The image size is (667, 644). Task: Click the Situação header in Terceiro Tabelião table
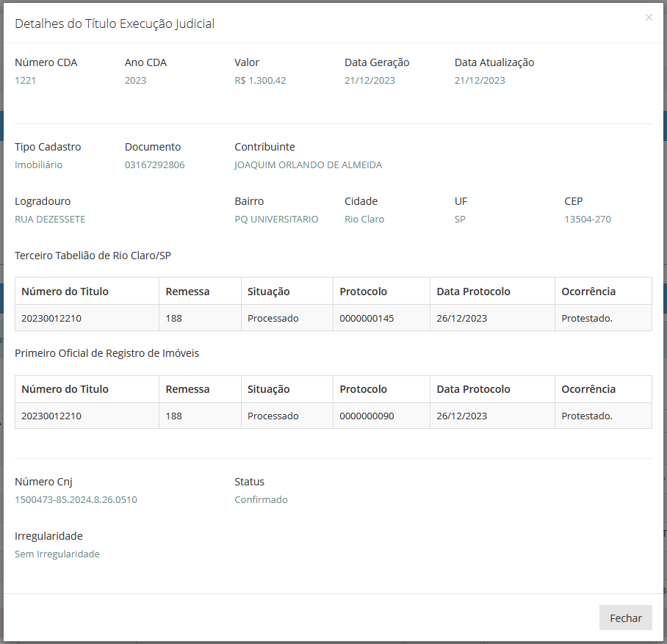(268, 292)
